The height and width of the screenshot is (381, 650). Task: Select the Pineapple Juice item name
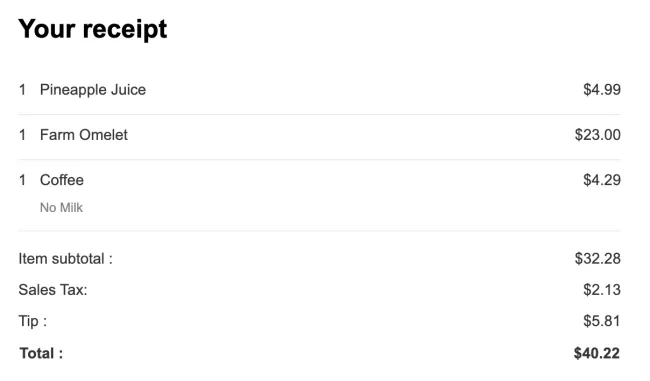pyautogui.click(x=93, y=90)
